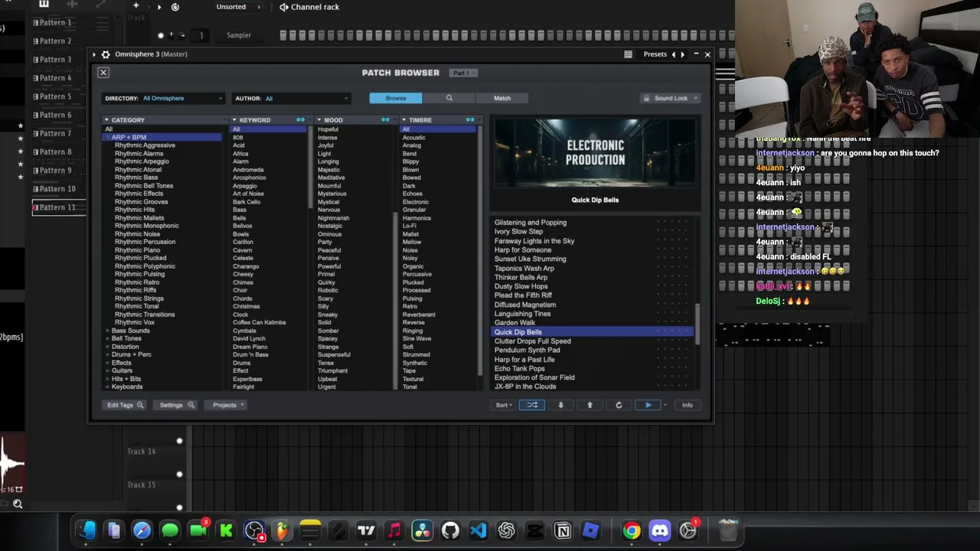Click the Electronic Production patch image
Image resolution: width=980 pixels, height=551 pixels.
point(595,152)
